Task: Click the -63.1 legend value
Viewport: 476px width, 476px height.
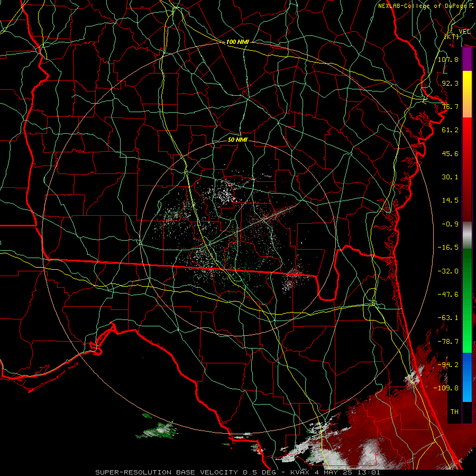Action: point(448,318)
